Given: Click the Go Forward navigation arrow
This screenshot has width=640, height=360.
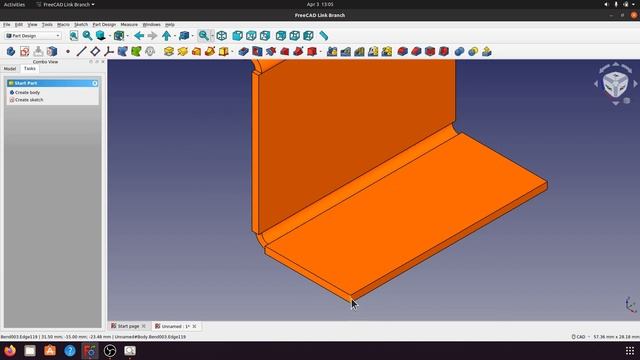Looking at the screenshot, I should click(152, 36).
